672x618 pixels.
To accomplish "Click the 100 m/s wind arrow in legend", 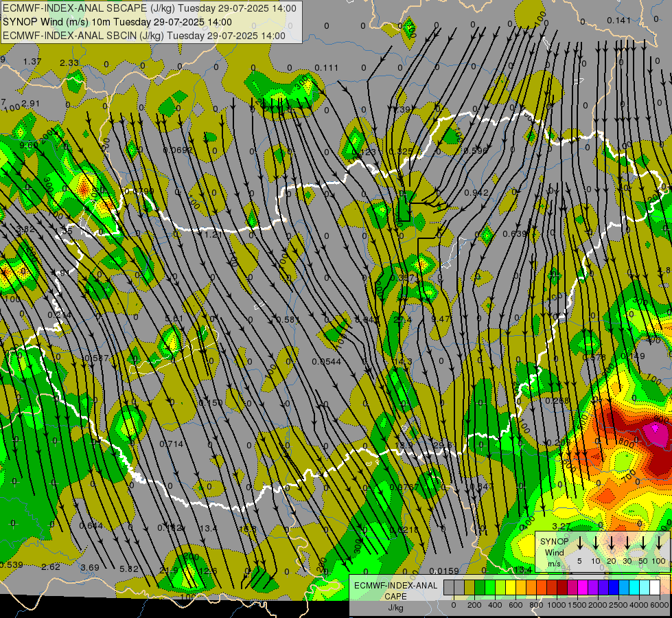I will tap(659, 543).
